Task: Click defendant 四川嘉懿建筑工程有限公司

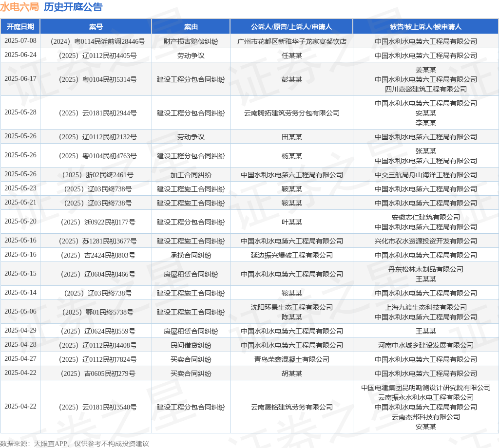Action: [x=426, y=89]
